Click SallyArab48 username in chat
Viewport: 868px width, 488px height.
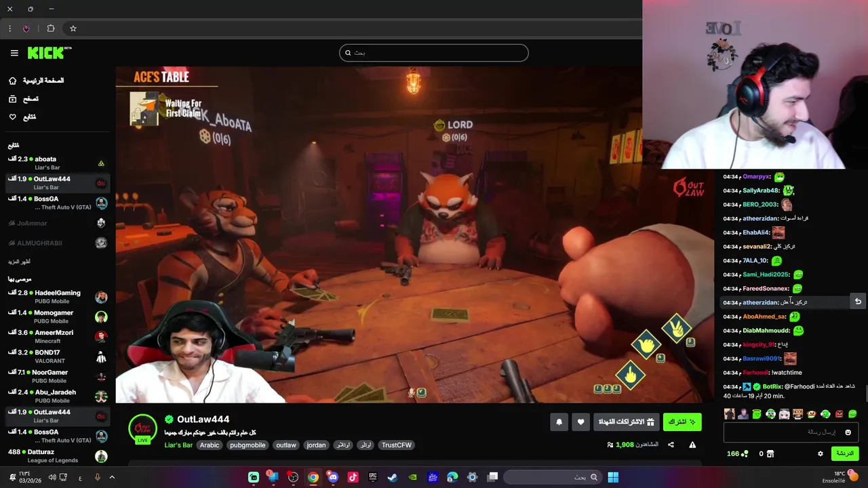point(761,190)
